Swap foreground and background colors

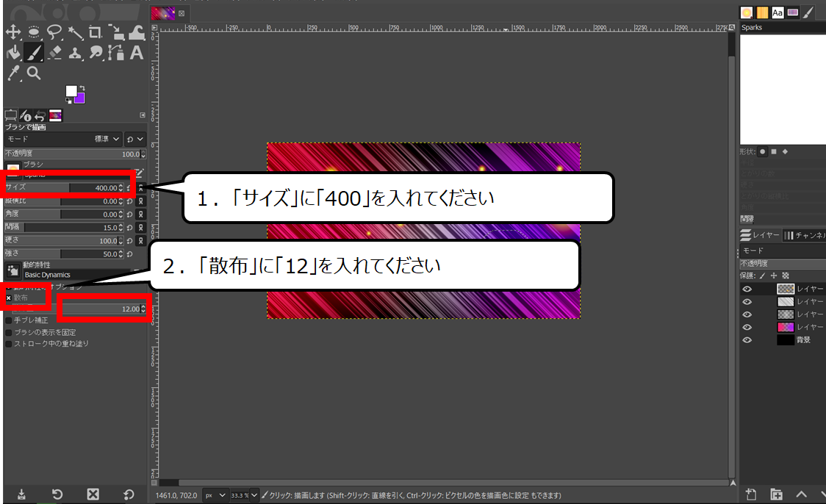(82, 88)
